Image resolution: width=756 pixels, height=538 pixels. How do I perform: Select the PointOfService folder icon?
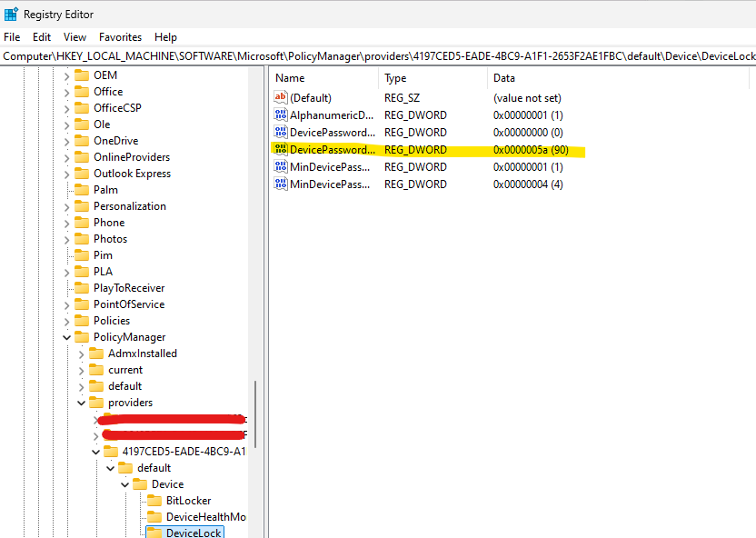coord(82,304)
